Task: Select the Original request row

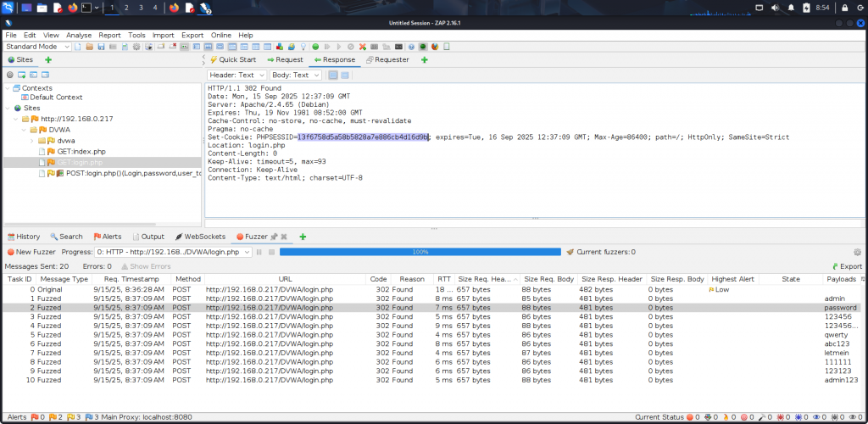Action: (433, 289)
